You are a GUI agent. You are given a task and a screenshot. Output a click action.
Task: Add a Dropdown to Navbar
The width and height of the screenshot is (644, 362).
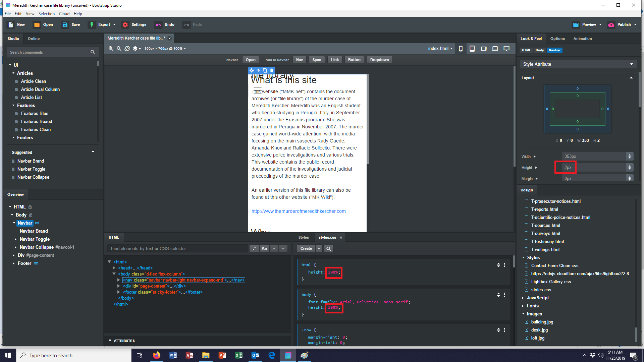click(x=379, y=60)
